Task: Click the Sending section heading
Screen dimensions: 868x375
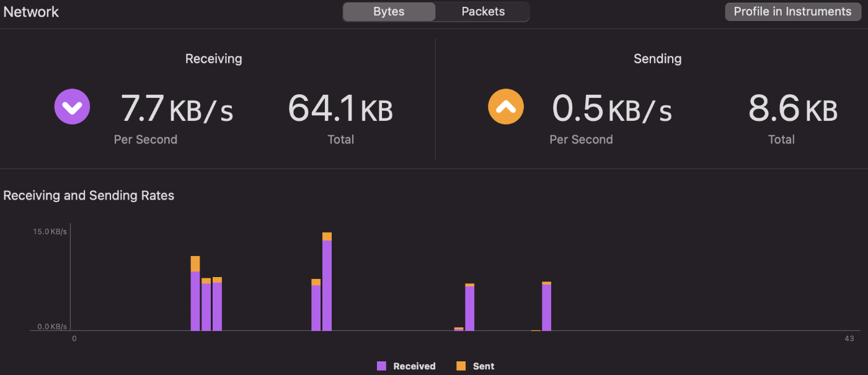Action: pyautogui.click(x=657, y=58)
